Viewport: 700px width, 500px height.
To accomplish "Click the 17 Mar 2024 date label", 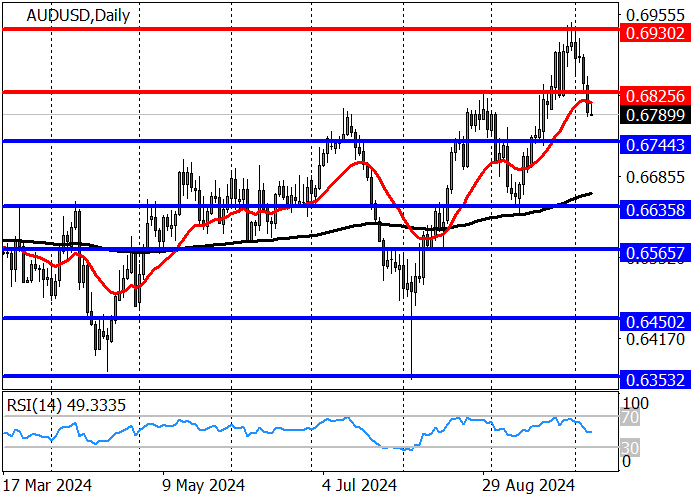I will click(x=47, y=485).
